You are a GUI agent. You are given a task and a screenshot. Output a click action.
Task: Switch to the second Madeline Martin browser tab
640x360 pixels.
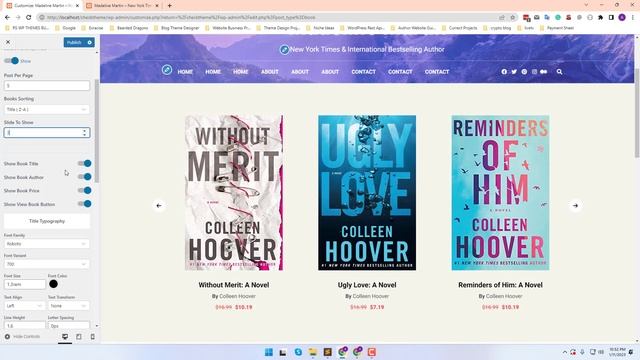pyautogui.click(x=122, y=6)
